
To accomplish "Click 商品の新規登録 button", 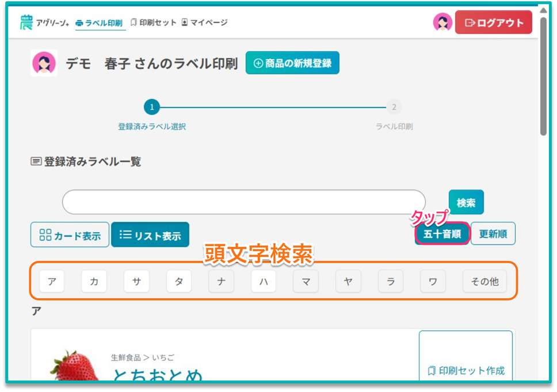I will [x=292, y=63].
